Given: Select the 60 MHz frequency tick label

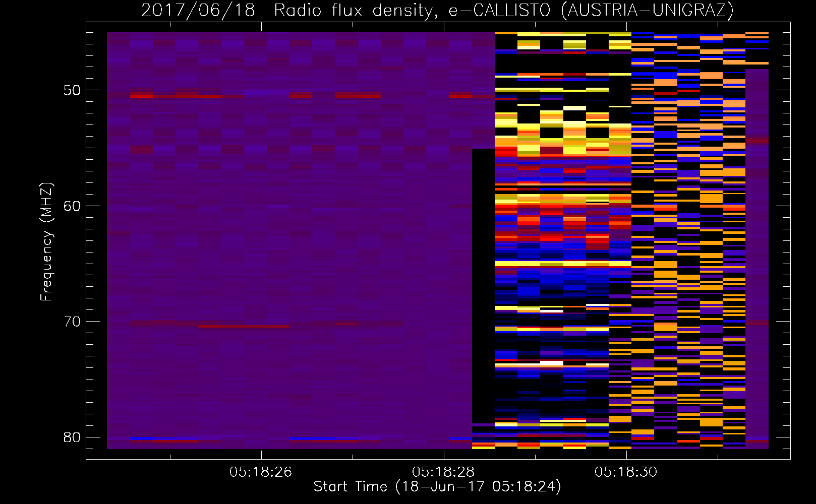Looking at the screenshot, I should (72, 206).
